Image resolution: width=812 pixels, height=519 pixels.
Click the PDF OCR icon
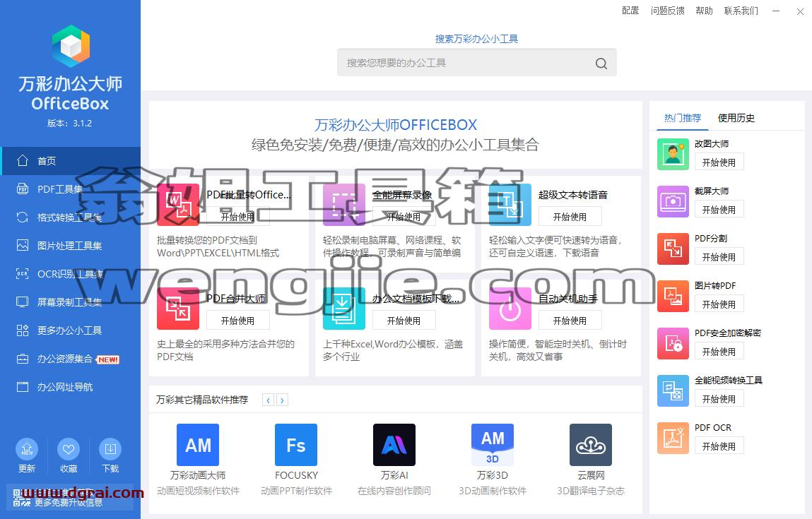(x=673, y=439)
